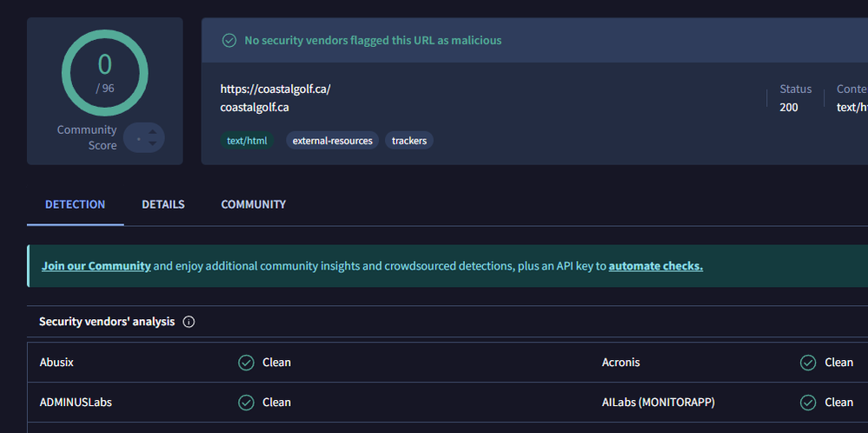Open the DETAILS tab

[163, 204]
